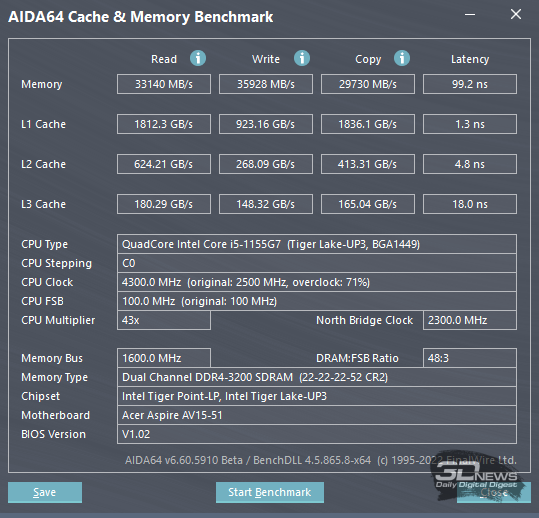Screen dimensions: 539x518
Task: Select L1 Cache read 1812.3 GB/s
Action: 164,124
